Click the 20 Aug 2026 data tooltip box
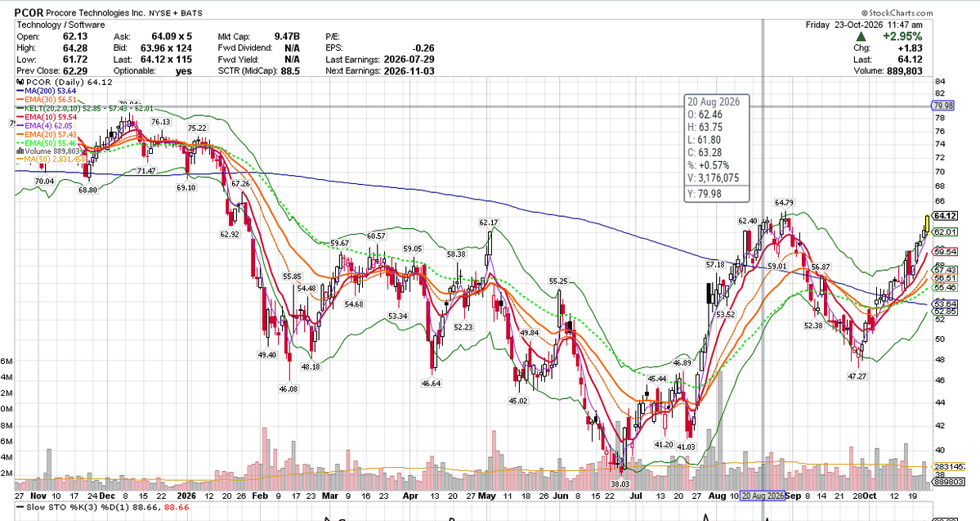980x521 pixels. pyautogui.click(x=717, y=147)
